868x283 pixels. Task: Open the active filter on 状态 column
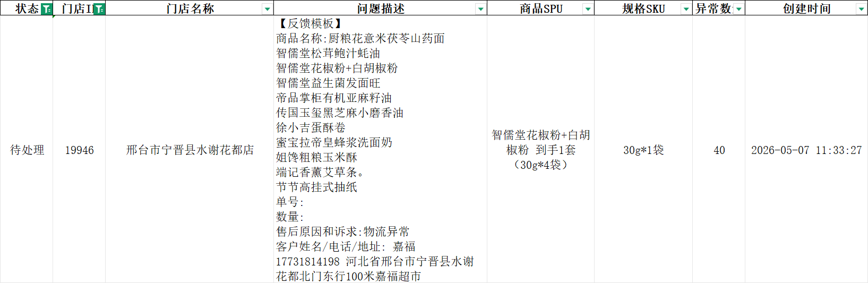pos(47,9)
